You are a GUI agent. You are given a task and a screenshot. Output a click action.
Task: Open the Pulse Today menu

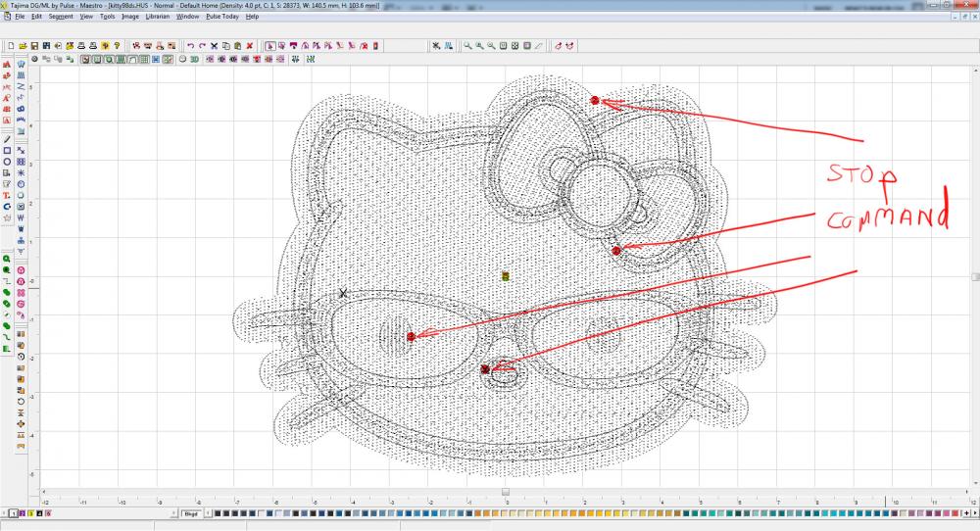click(222, 17)
